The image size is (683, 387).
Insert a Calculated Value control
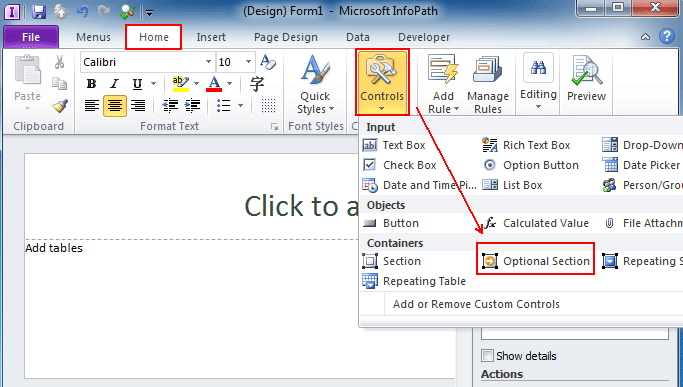(536, 223)
